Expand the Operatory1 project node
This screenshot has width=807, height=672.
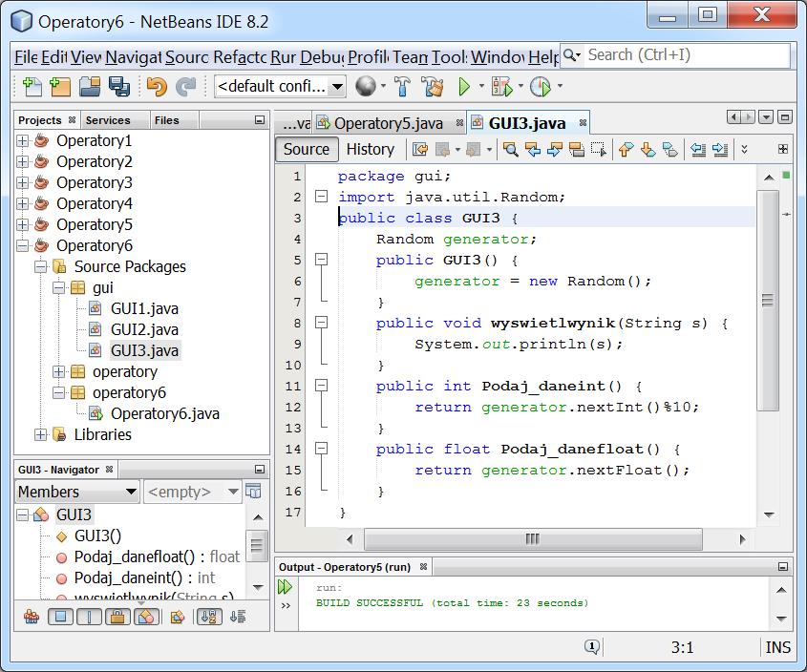[x=22, y=140]
